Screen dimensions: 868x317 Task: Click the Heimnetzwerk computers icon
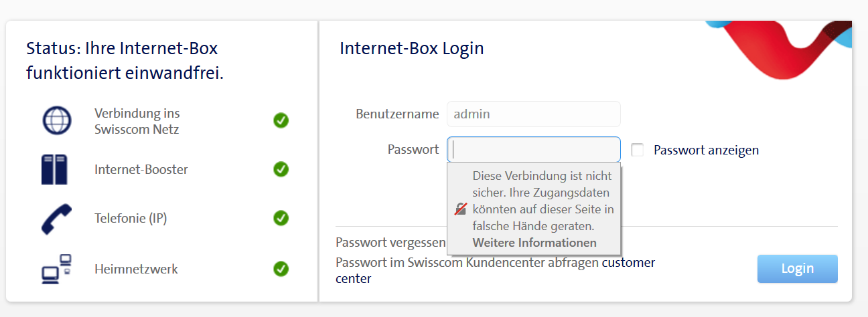(56, 270)
